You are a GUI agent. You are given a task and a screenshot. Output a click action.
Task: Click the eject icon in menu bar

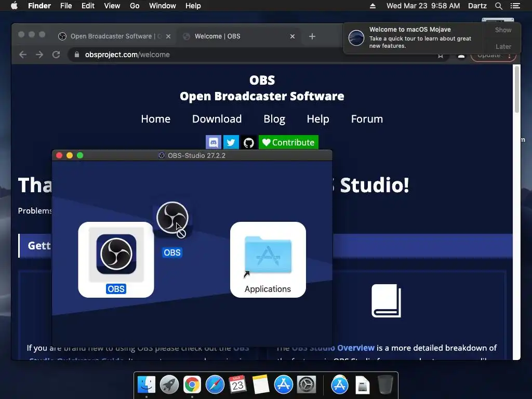(373, 6)
